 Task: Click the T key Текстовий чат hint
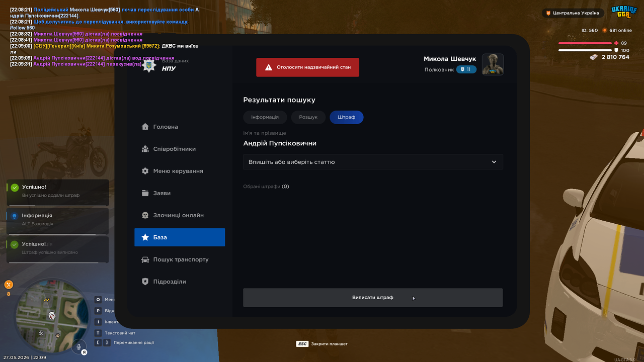pyautogui.click(x=115, y=333)
